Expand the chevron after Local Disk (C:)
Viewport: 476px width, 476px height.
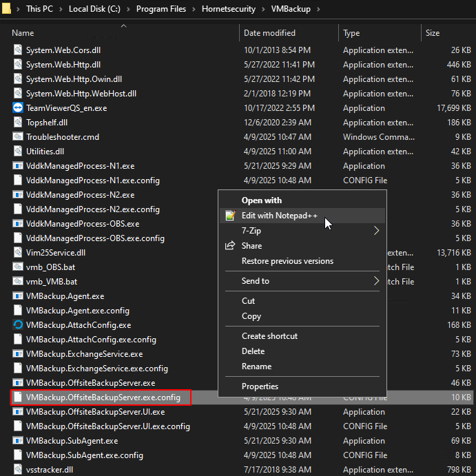coord(128,9)
